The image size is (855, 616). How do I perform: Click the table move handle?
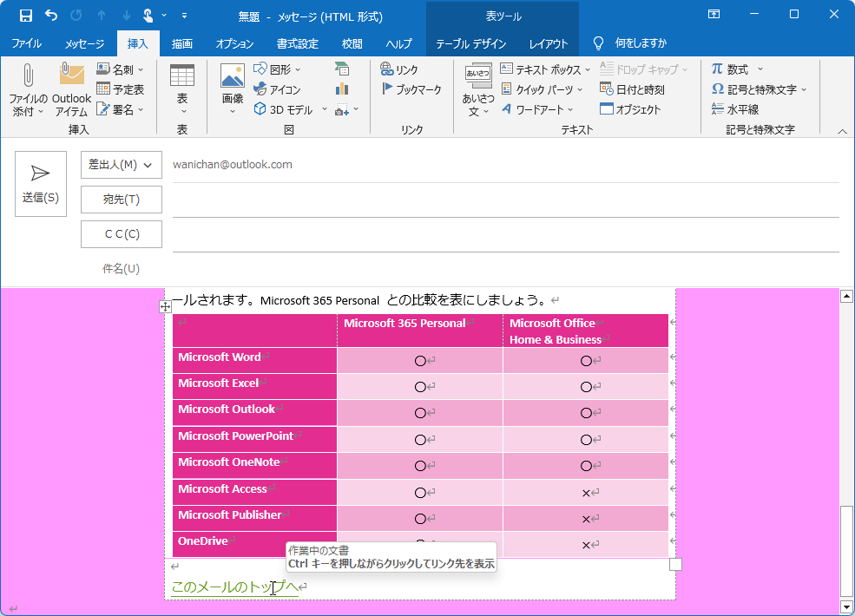(165, 307)
